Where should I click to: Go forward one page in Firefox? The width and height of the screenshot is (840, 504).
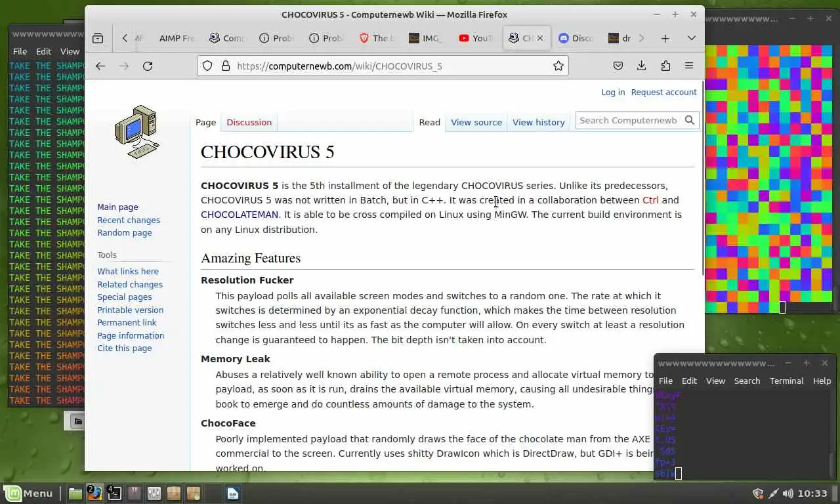124,66
